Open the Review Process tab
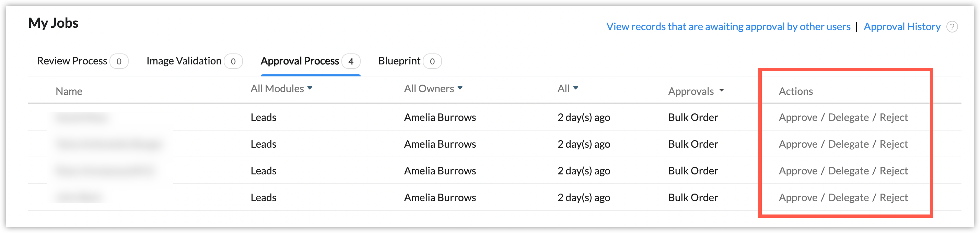This screenshot has width=980, height=233. pyautogui.click(x=72, y=61)
